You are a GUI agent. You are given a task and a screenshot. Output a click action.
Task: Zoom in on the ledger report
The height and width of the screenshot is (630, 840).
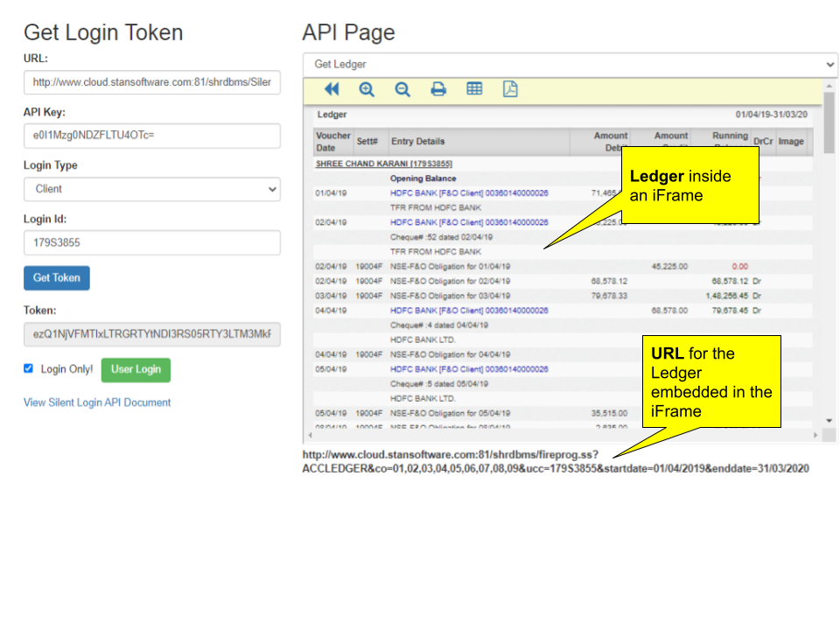point(367,89)
